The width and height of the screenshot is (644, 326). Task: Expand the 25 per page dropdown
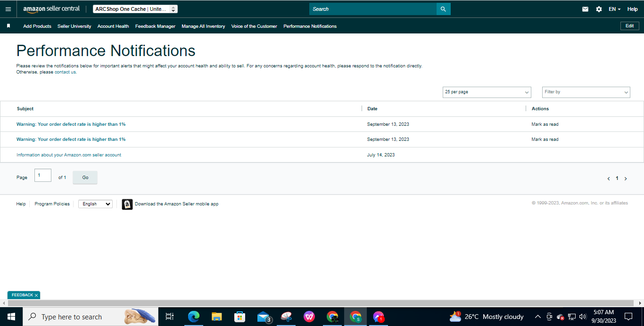pos(487,92)
